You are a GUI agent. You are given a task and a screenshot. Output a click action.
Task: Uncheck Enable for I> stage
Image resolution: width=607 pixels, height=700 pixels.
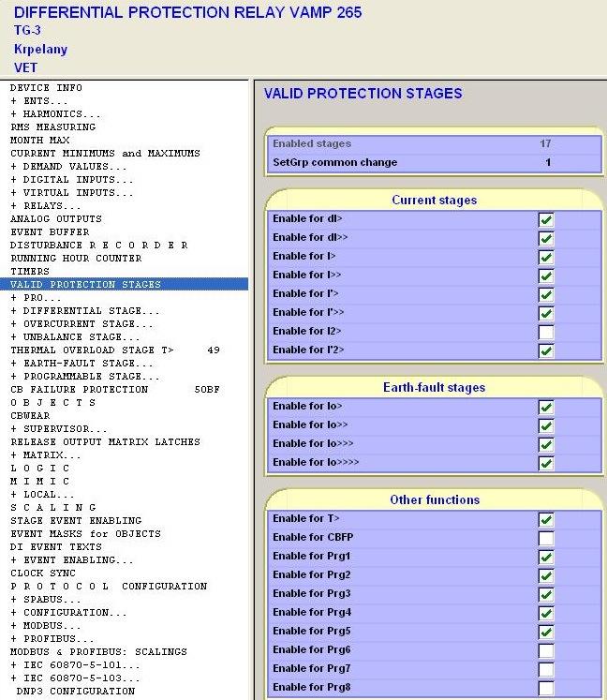pyautogui.click(x=546, y=257)
